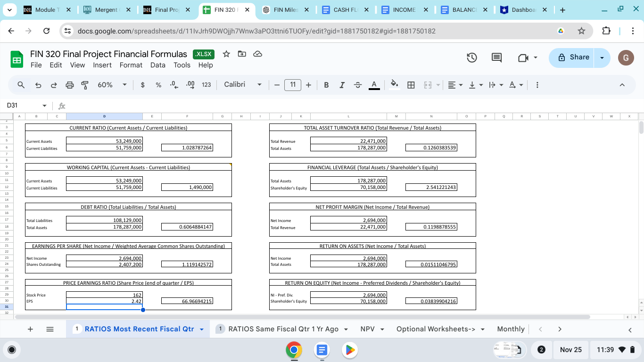Open the three-dot more toolbar options
644x362 pixels.
click(x=537, y=85)
